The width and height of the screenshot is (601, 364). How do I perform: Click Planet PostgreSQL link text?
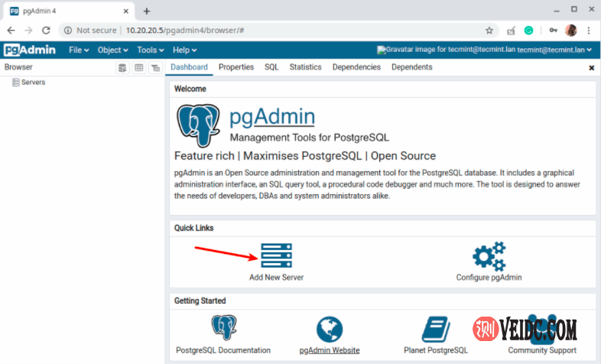pos(436,350)
